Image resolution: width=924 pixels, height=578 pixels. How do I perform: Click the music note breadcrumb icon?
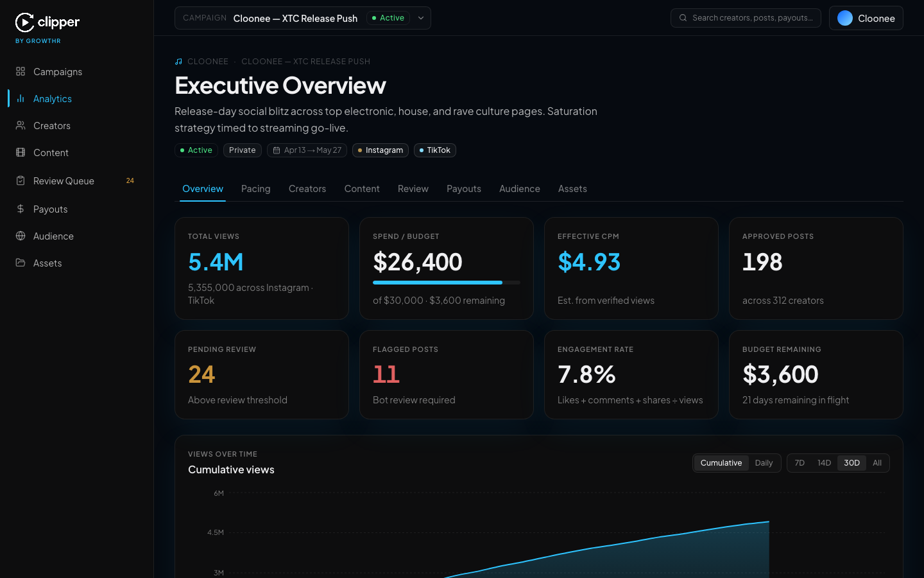click(178, 62)
